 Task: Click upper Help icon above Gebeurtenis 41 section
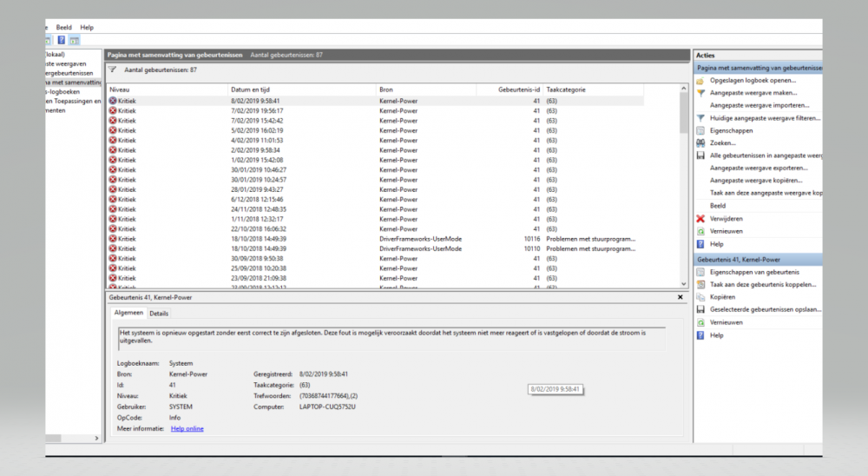click(x=700, y=244)
